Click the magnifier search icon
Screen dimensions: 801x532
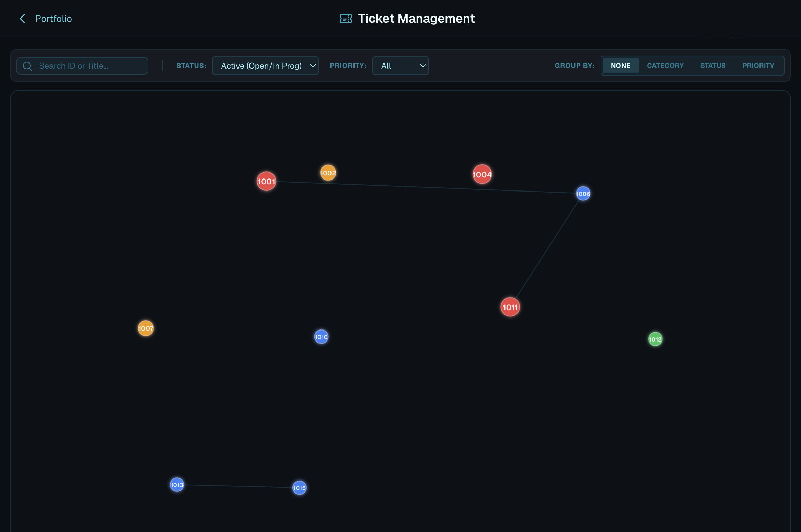coord(27,66)
